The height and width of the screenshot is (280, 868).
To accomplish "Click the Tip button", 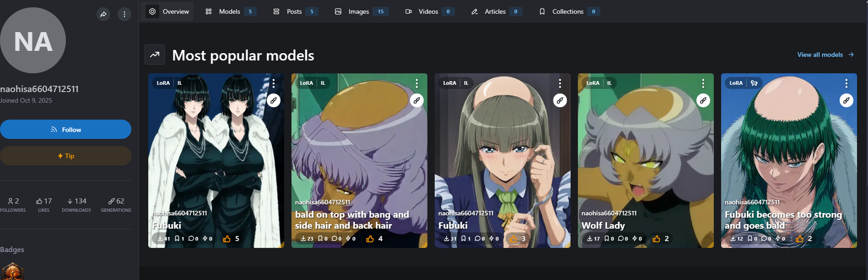I will click(x=65, y=156).
